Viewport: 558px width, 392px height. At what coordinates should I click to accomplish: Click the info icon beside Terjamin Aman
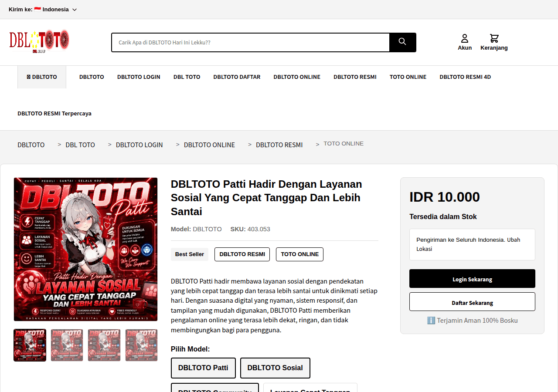431,321
